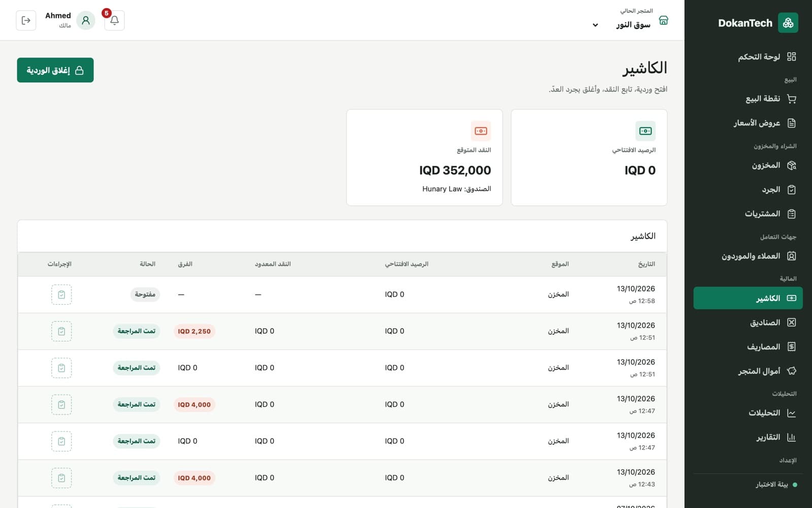
Task: Expand the current store dropdown chevron
Action: [x=595, y=25]
